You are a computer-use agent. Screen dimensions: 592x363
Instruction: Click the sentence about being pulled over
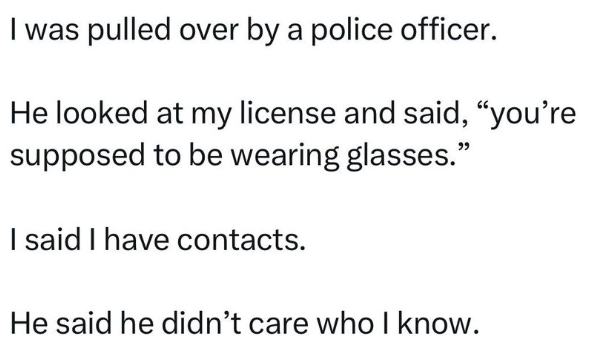click(x=253, y=31)
